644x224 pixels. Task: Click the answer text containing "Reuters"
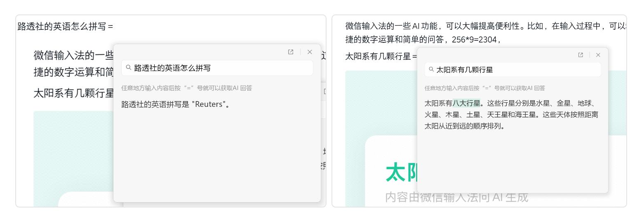point(175,104)
